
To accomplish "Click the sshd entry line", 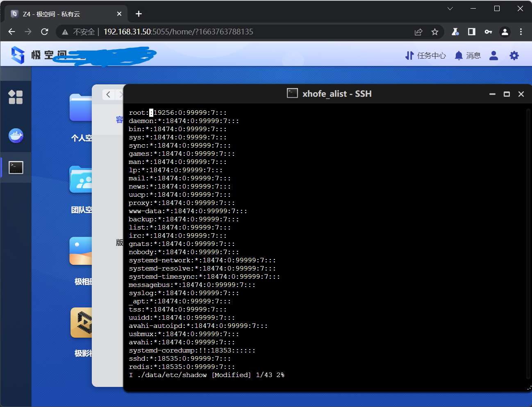I will [x=180, y=359].
